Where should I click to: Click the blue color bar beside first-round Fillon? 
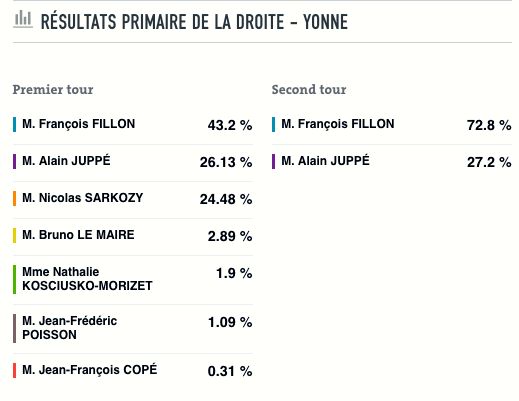tap(14, 124)
